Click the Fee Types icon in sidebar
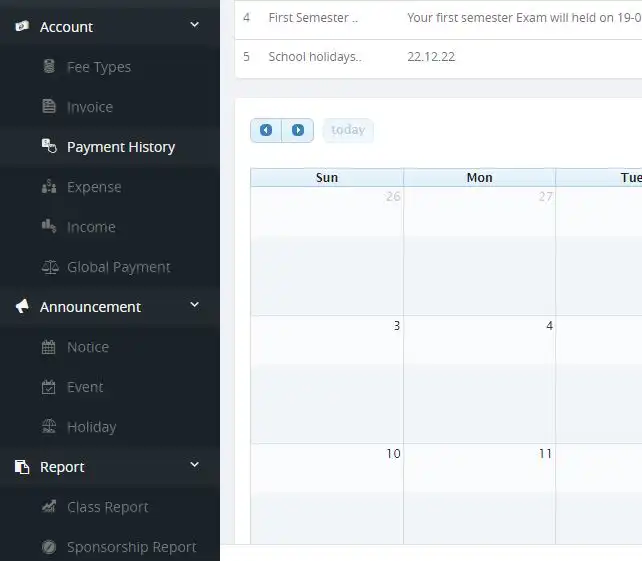The image size is (642, 561). click(x=49, y=67)
